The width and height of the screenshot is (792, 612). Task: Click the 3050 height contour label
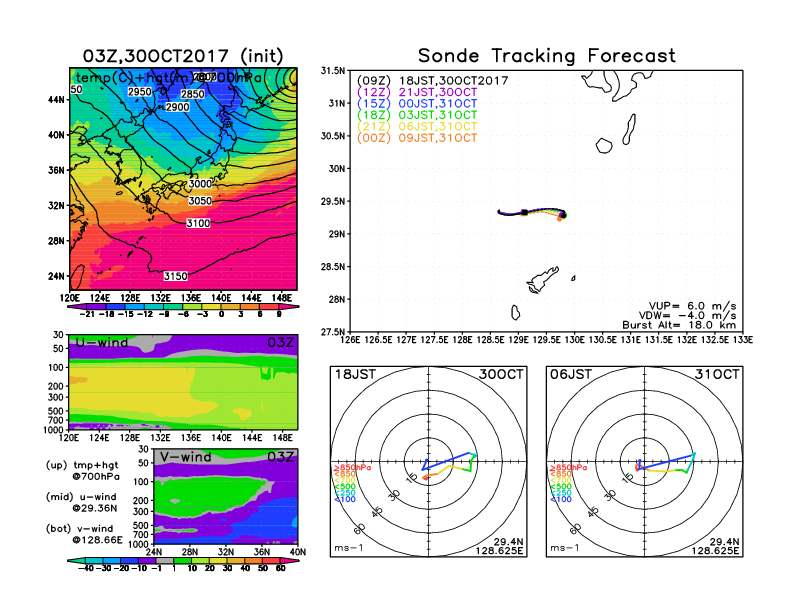tap(200, 201)
